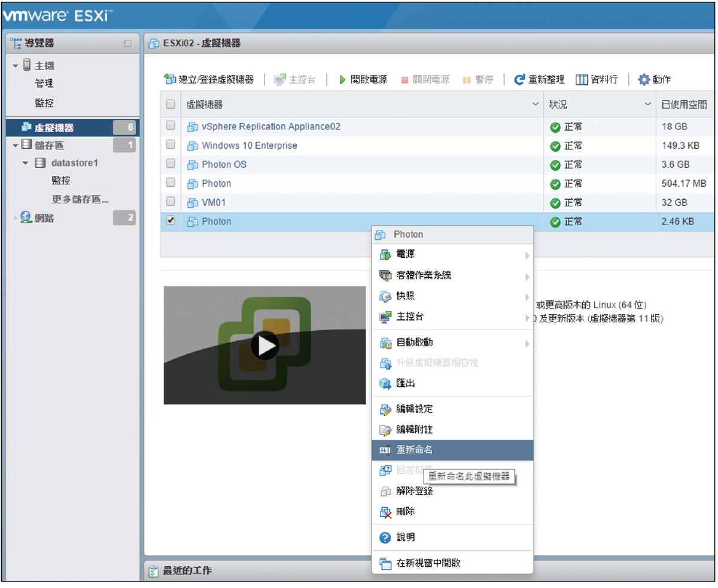Click the Recent tasks icon (最近的工作)
718x588 pixels.
click(153, 571)
